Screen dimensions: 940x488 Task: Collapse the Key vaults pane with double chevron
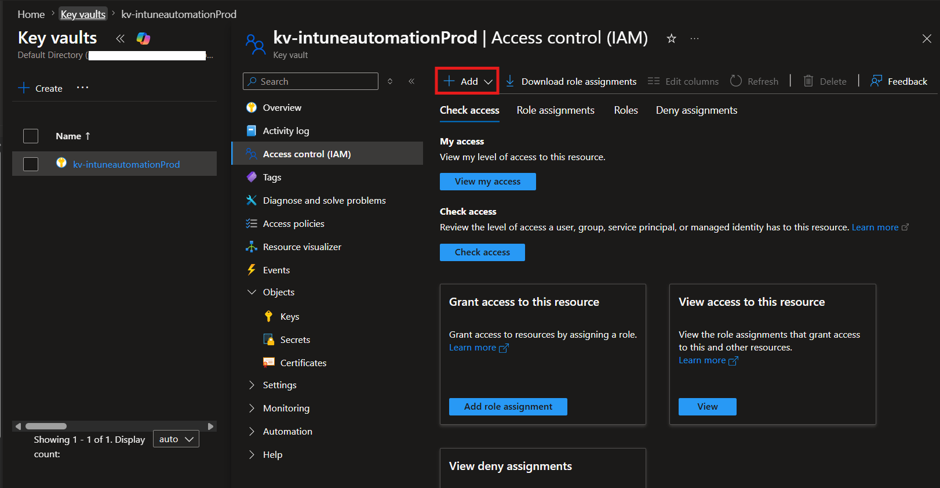[x=120, y=38]
